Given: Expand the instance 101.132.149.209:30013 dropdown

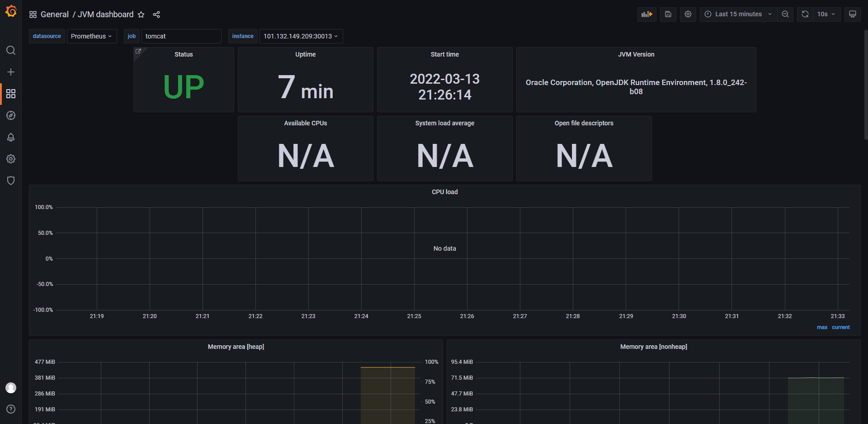Looking at the screenshot, I should click(x=301, y=36).
